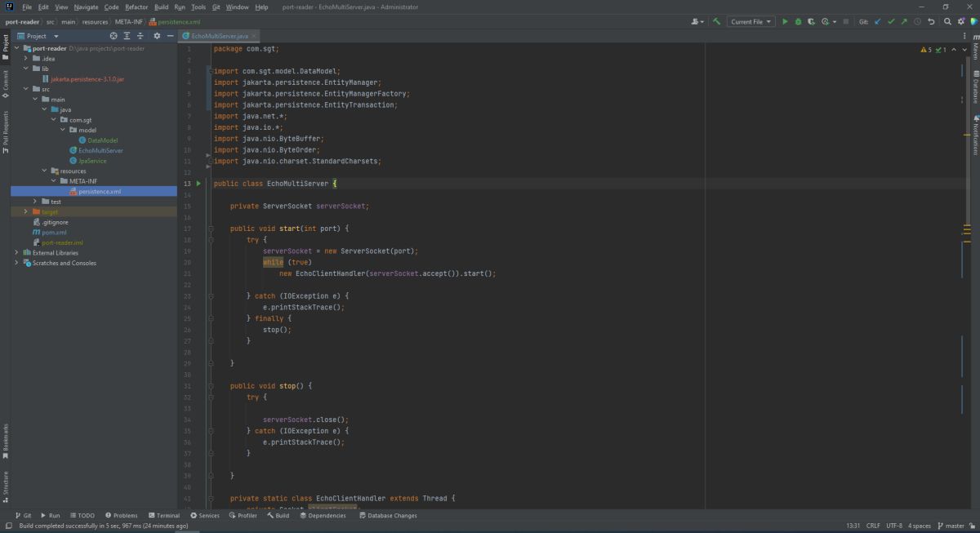Update project with blue Git arrow

click(878, 21)
